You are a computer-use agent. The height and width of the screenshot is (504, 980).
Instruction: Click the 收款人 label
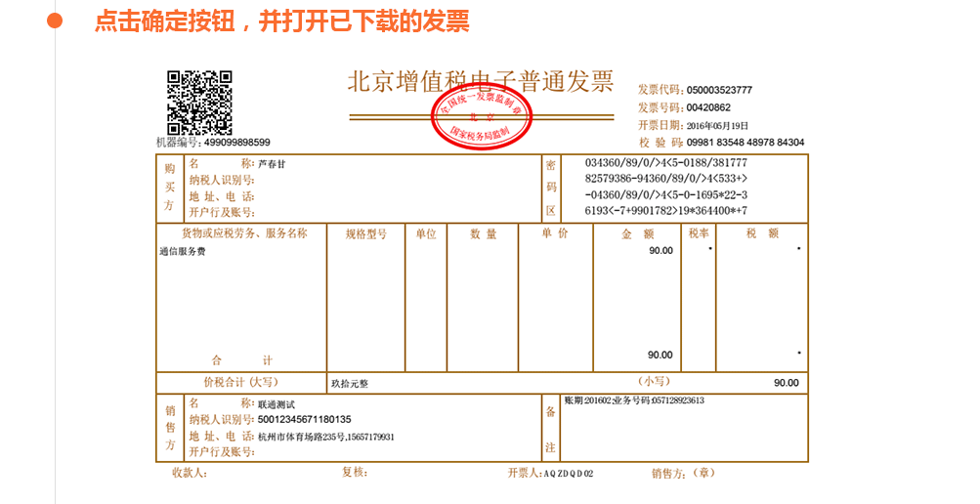[190, 474]
